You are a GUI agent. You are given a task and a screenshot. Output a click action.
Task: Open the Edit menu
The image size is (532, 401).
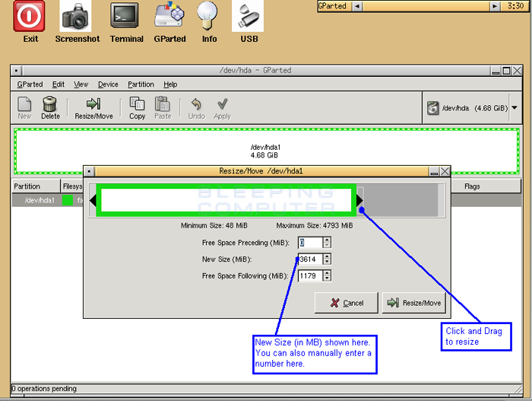[x=59, y=84]
